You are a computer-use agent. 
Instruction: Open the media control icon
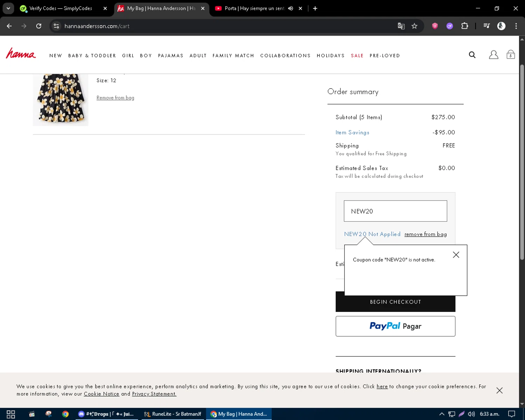click(x=486, y=26)
